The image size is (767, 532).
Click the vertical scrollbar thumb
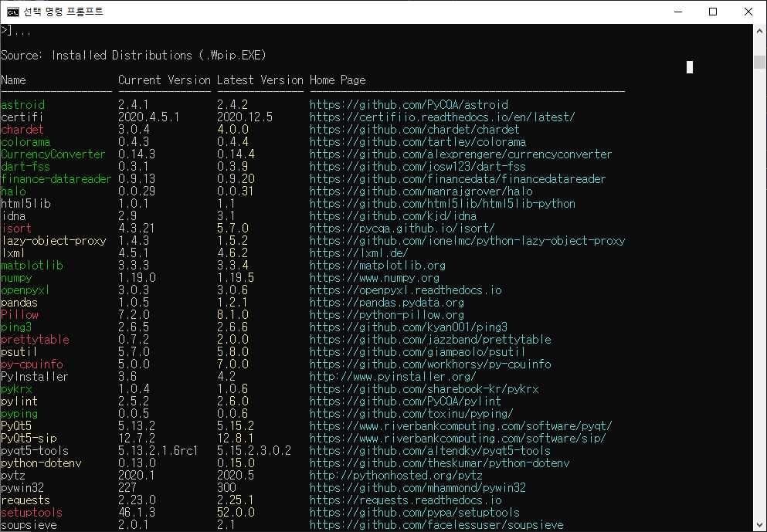[x=759, y=62]
